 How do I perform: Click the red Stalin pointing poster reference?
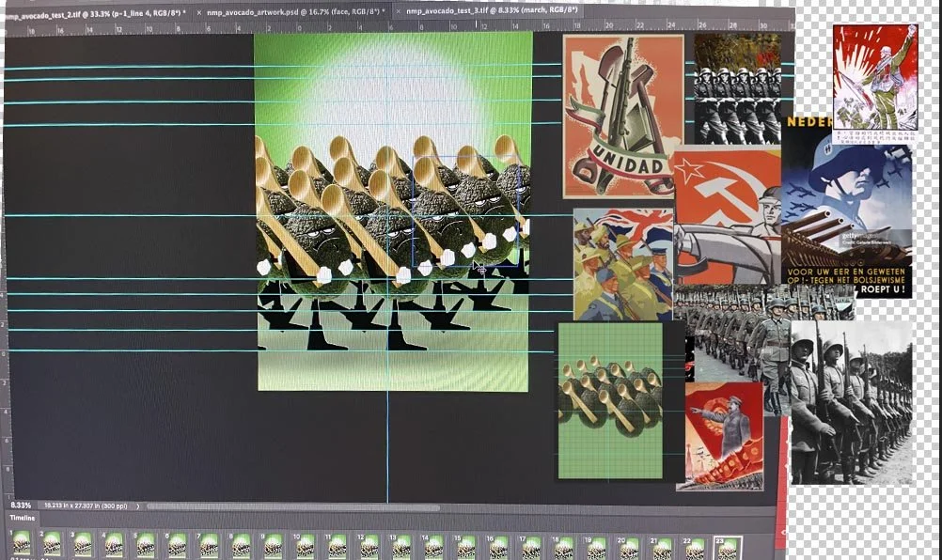click(724, 436)
